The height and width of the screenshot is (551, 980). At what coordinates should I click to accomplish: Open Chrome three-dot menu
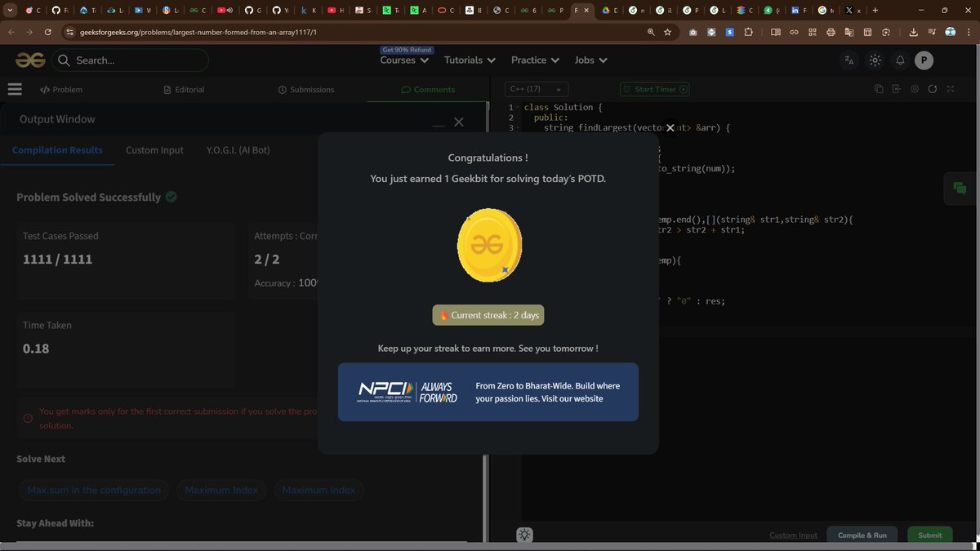coord(968,32)
